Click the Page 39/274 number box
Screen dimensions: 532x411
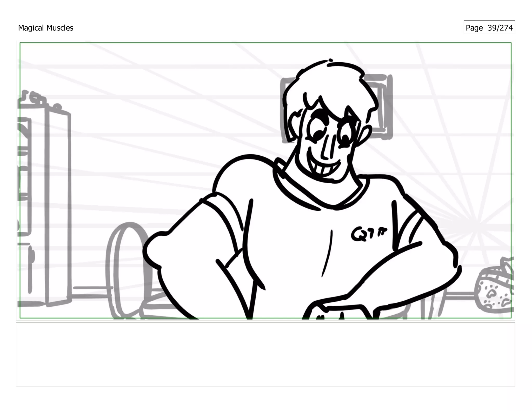[489, 28]
